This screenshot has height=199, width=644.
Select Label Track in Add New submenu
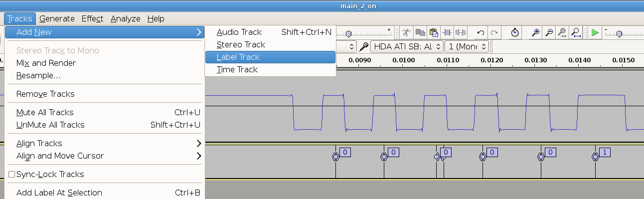[x=271, y=57]
